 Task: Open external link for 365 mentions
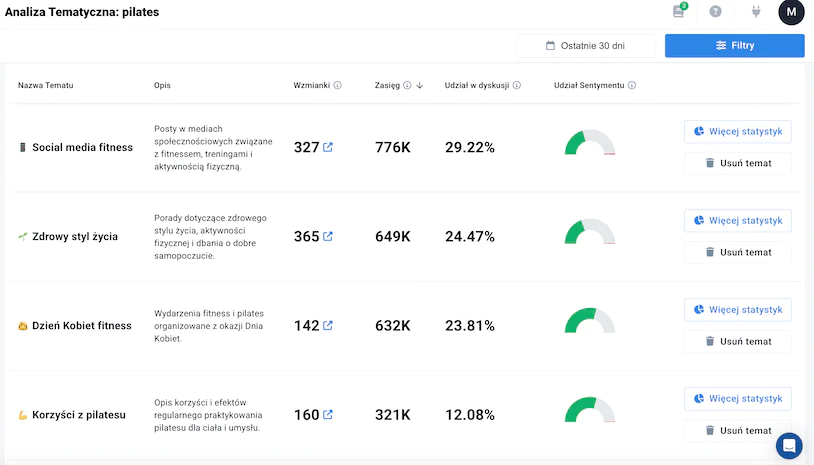point(328,236)
